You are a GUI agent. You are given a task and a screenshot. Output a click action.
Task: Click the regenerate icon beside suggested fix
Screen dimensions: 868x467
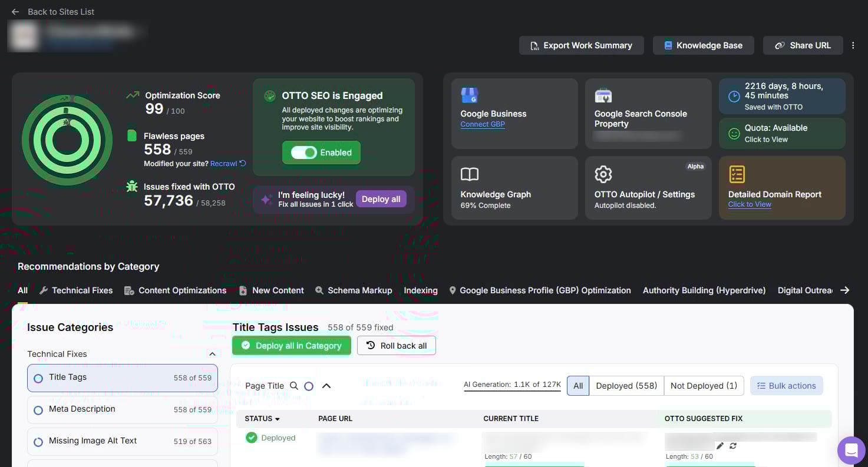tap(733, 446)
